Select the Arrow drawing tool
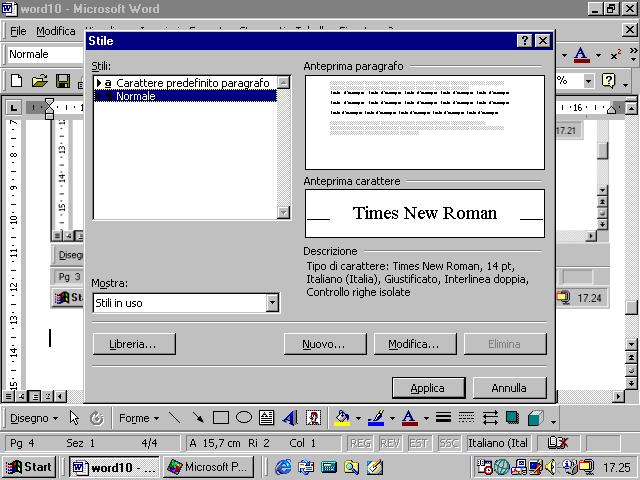 pyautogui.click(x=198, y=418)
